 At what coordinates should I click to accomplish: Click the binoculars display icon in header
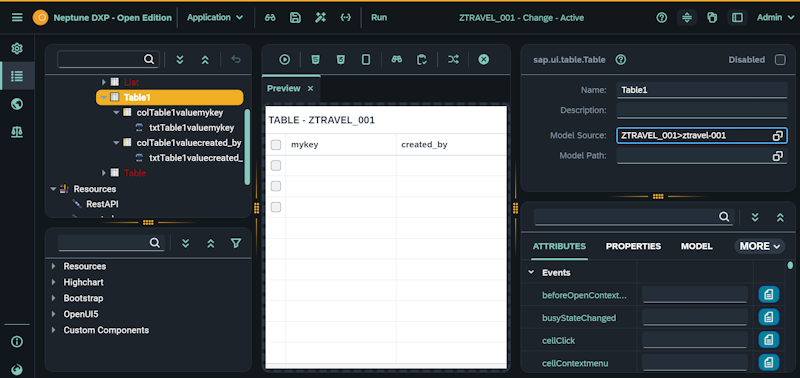270,17
